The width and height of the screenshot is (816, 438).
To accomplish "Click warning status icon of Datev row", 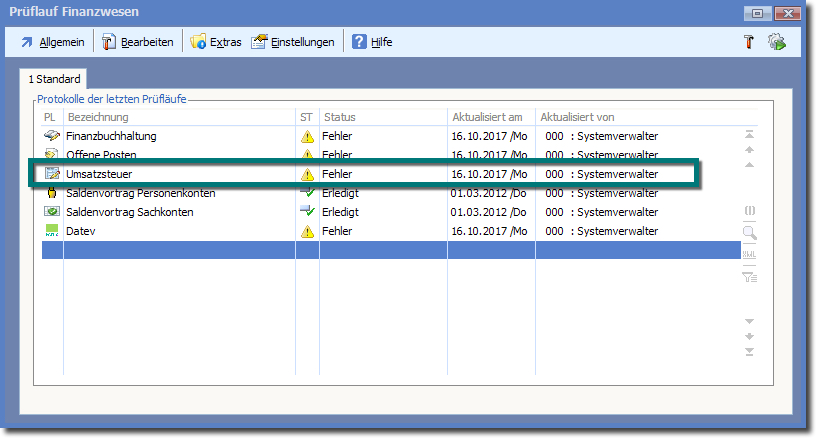I will pos(307,232).
